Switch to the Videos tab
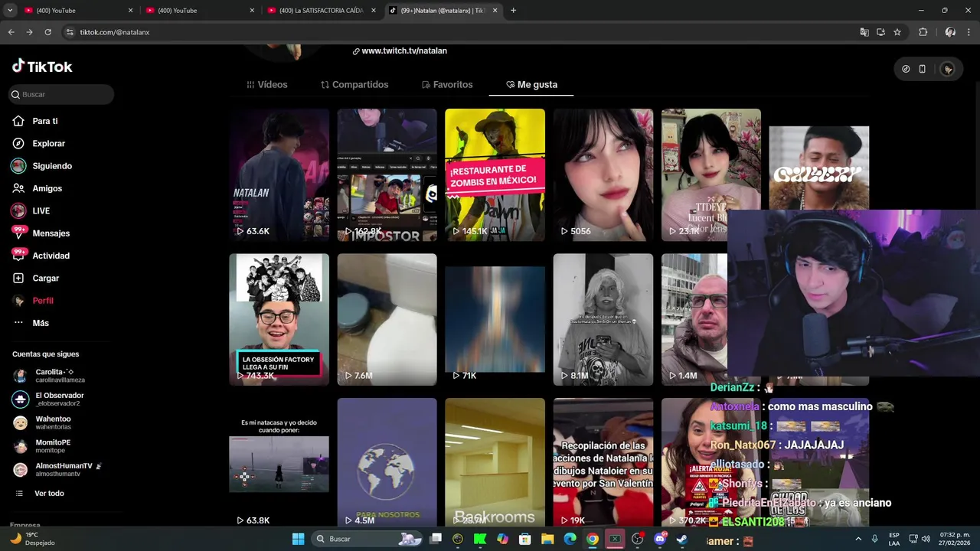Viewport: 980px width, 551px height. 267,84
